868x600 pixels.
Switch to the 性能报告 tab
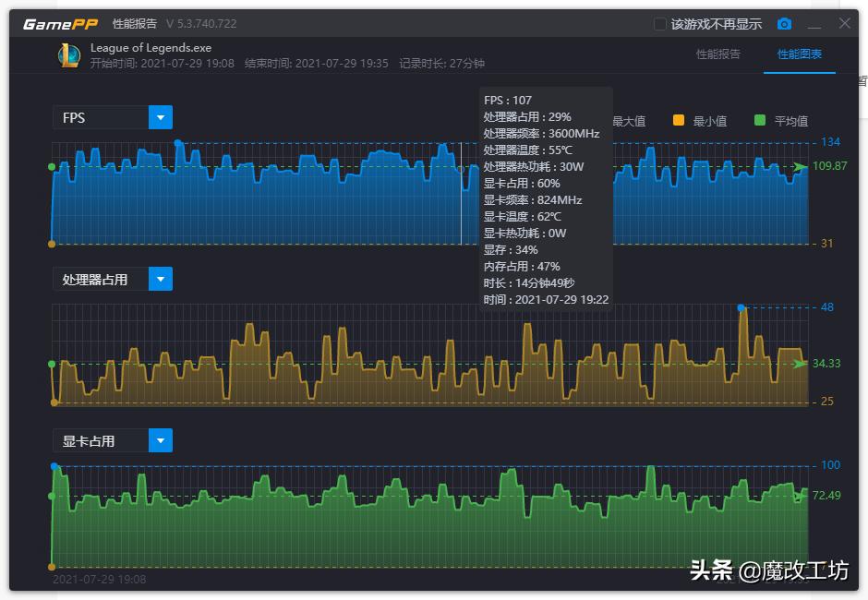coord(719,54)
